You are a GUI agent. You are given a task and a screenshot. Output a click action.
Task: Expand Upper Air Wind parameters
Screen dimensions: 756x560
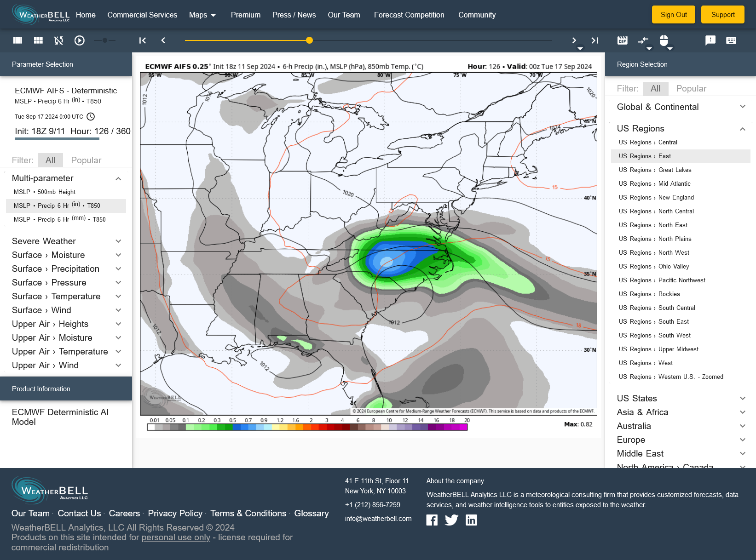[66, 366]
